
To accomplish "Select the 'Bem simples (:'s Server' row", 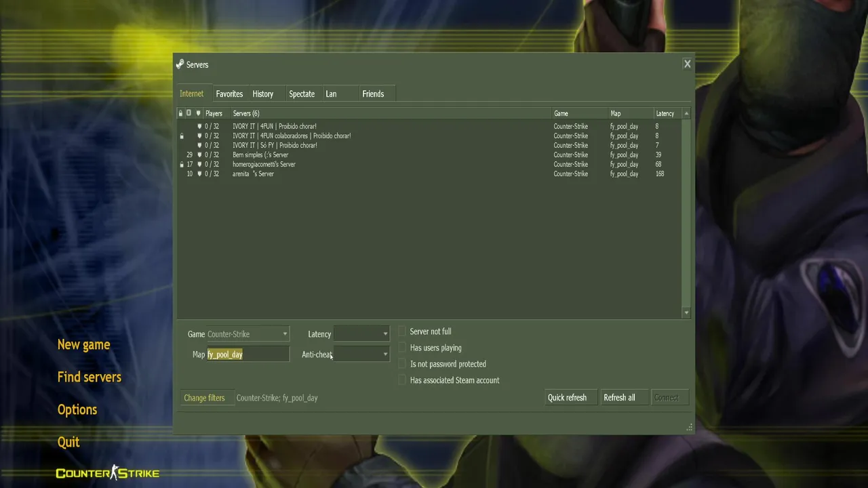I will [430, 155].
